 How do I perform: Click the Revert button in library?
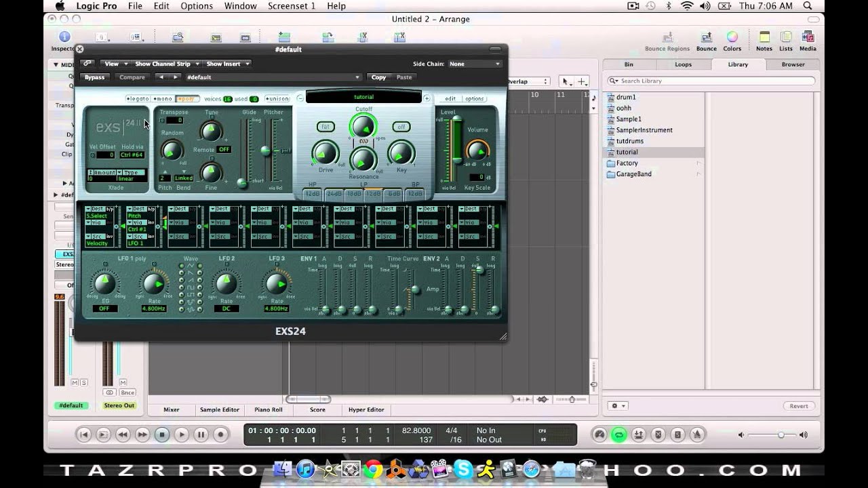(798, 406)
